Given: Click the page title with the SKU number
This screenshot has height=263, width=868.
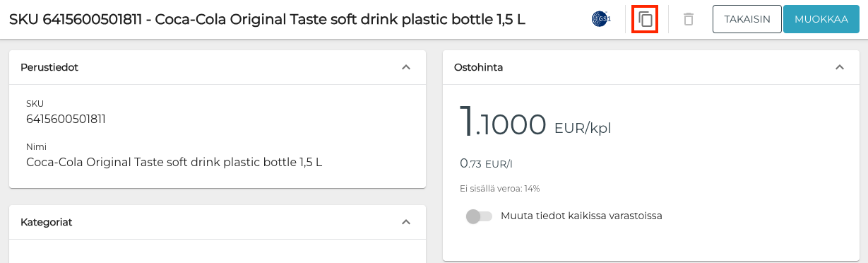Looking at the screenshot, I should (267, 19).
